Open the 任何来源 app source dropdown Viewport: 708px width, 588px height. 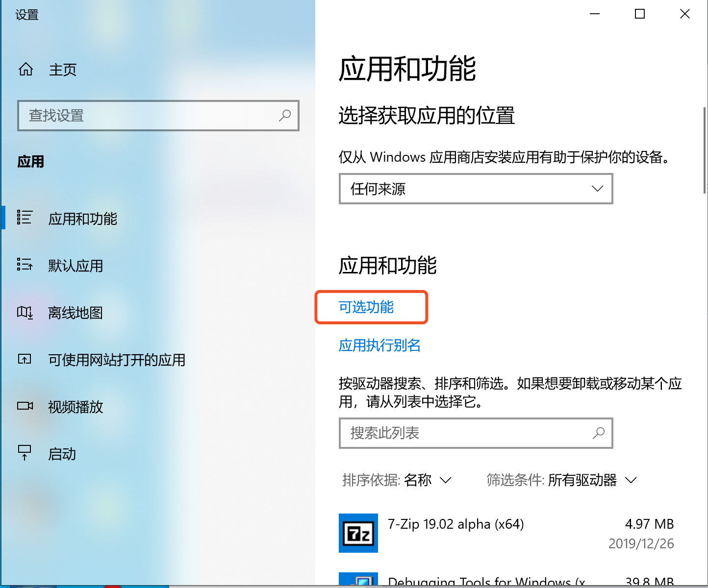[x=476, y=189]
